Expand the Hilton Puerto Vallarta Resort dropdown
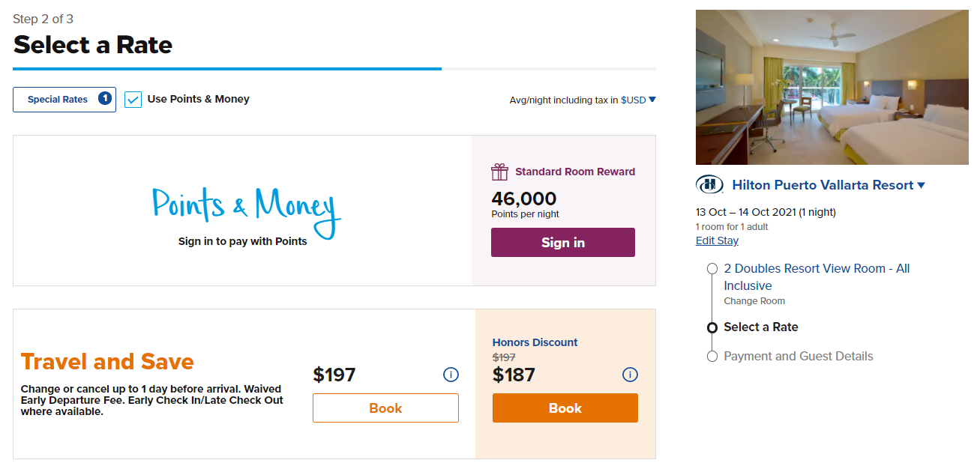This screenshot has width=980, height=469. pyautogui.click(x=922, y=184)
